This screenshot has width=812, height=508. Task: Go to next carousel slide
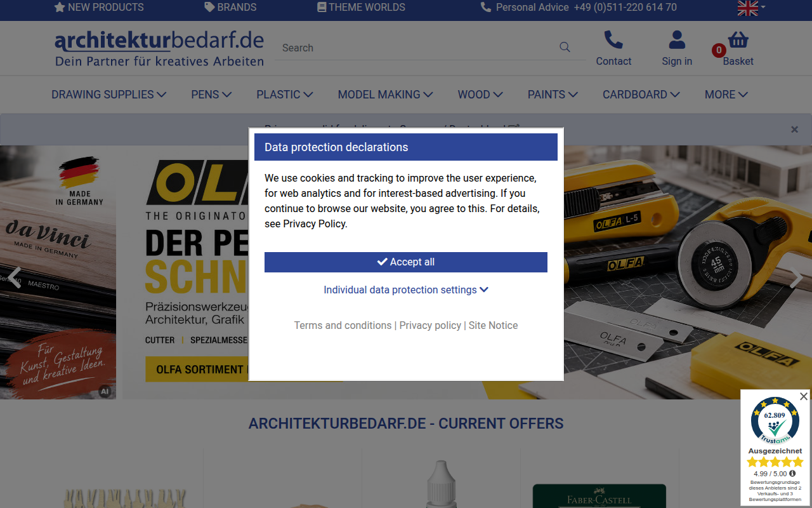(797, 277)
